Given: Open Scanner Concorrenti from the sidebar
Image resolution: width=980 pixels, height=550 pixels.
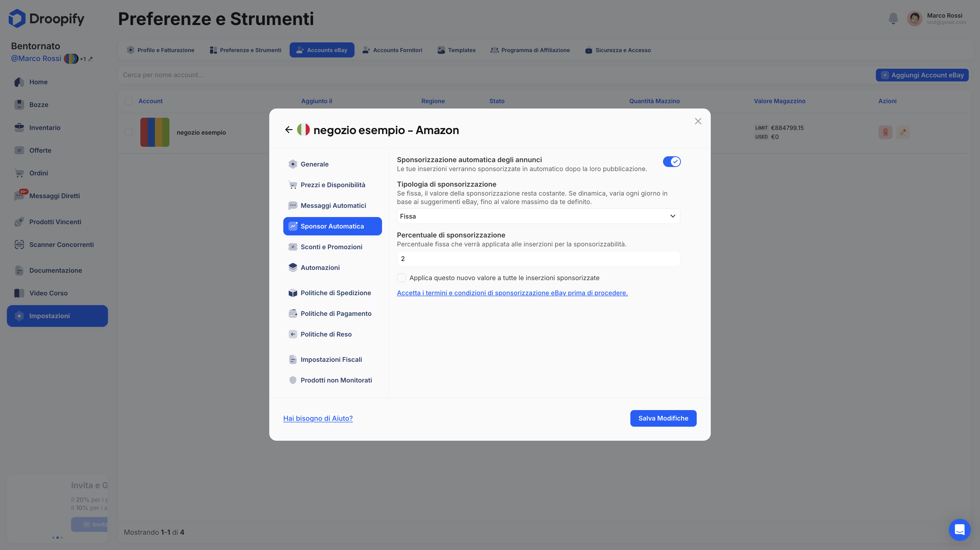Looking at the screenshot, I should (x=61, y=244).
